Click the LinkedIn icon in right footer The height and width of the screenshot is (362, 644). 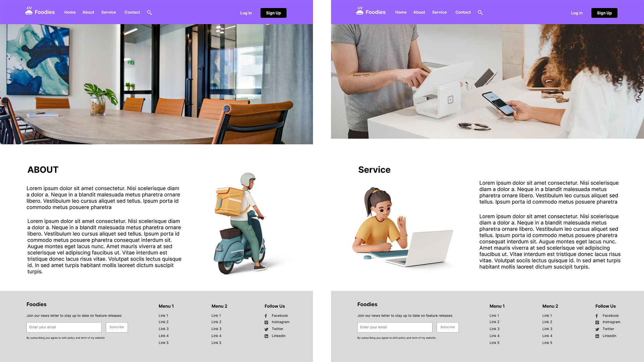[x=597, y=336]
